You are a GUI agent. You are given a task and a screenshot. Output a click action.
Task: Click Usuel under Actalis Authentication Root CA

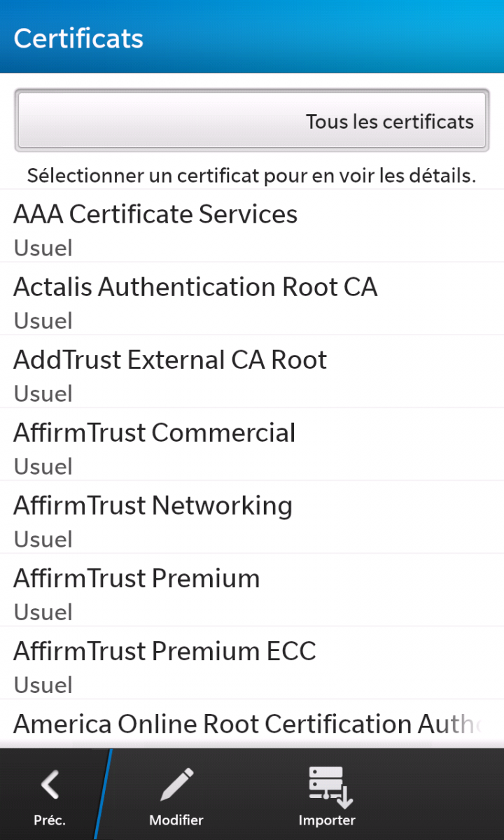(43, 321)
